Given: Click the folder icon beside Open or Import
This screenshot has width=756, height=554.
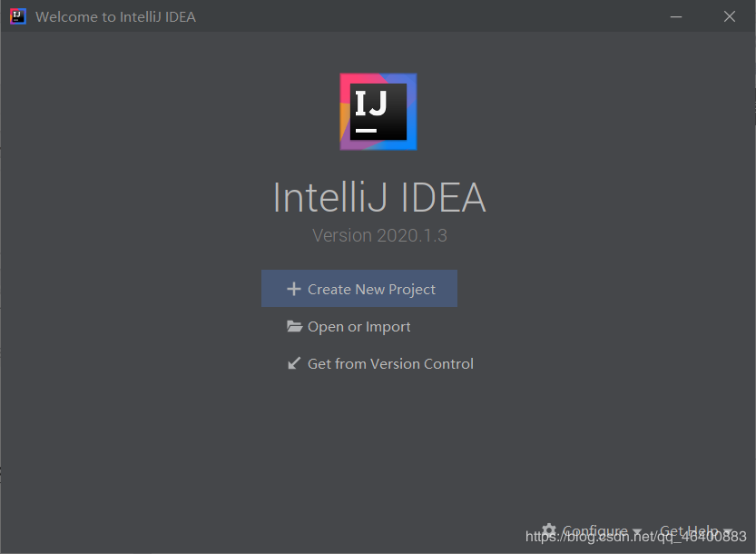Looking at the screenshot, I should click(294, 327).
